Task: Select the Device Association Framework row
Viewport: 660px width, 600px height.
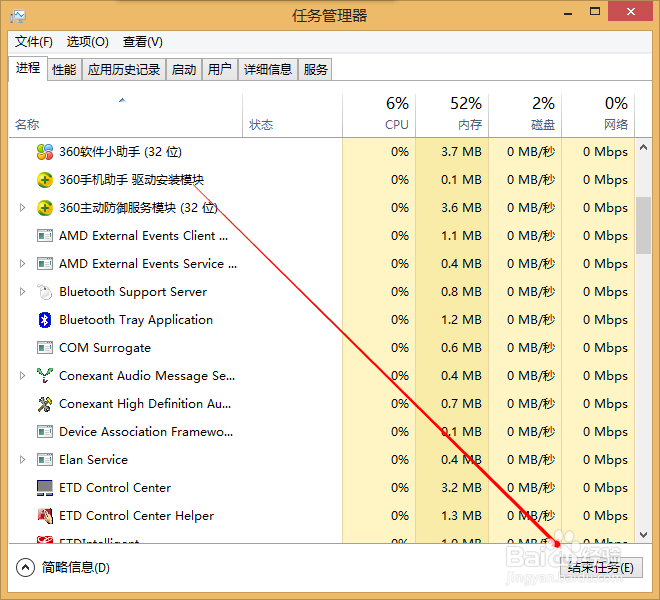Action: point(322,432)
